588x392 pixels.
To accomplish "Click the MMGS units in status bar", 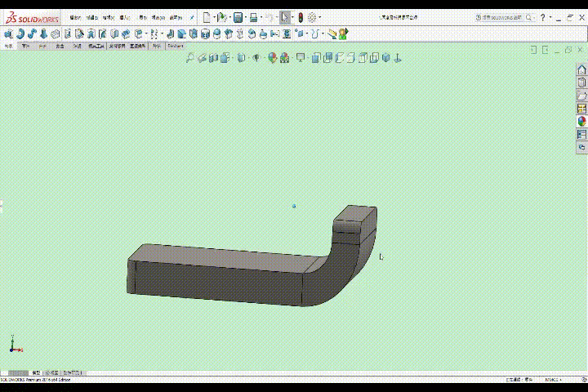I will [x=552, y=380].
